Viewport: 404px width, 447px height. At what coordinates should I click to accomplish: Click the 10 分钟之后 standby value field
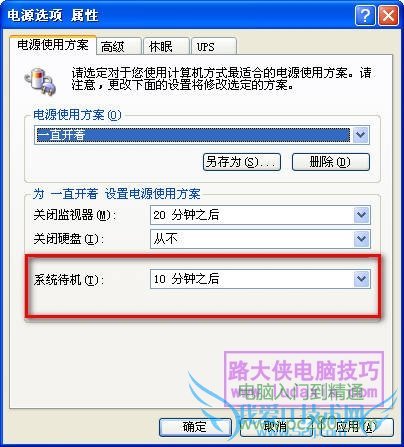(252, 279)
